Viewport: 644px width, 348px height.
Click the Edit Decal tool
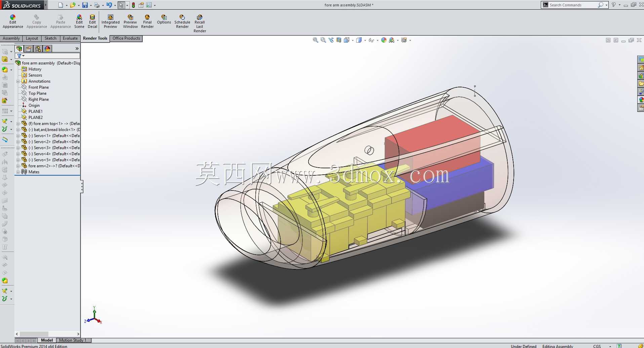92,21
